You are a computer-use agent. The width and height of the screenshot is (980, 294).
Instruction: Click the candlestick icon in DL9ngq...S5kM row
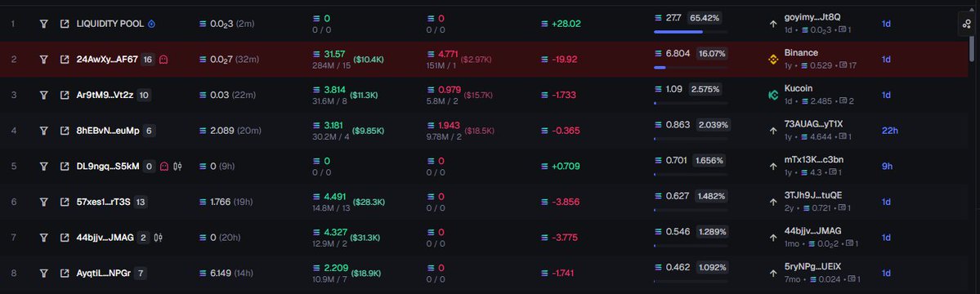pyautogui.click(x=178, y=166)
